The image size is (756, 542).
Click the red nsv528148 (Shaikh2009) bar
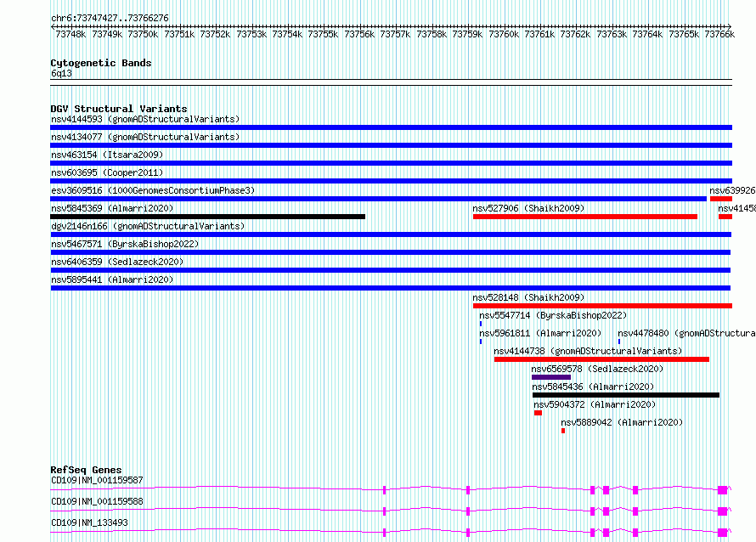click(x=603, y=306)
